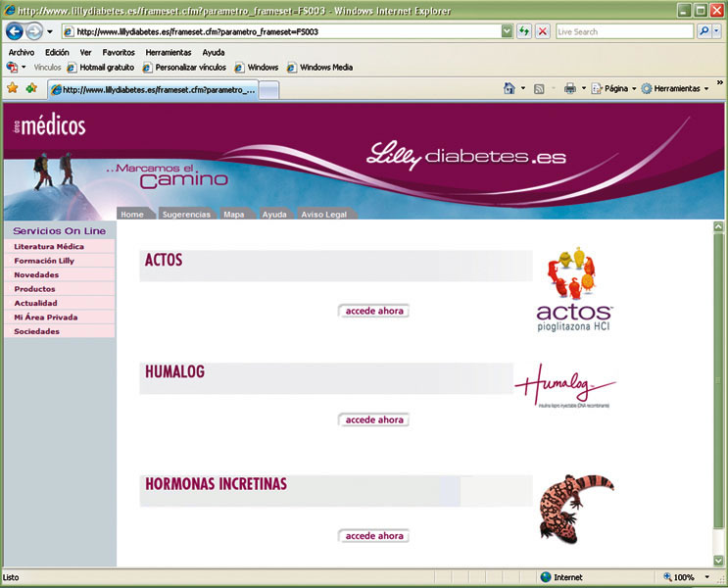728x588 pixels.
Task: Open the Ayuda menu in menu bar
Action: click(x=213, y=53)
